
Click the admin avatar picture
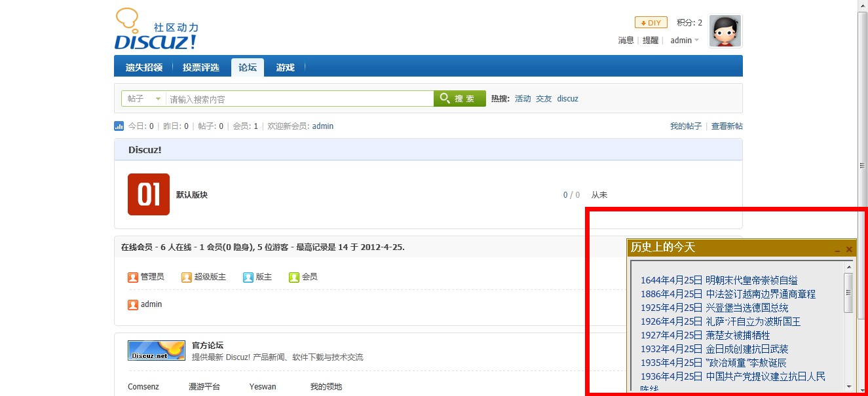(x=725, y=31)
